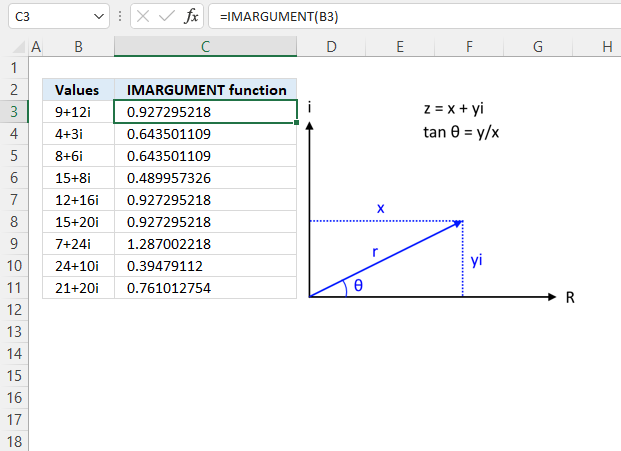Screen dimensions: 621x451
Task: Select row 2 header
Action: click(14, 89)
